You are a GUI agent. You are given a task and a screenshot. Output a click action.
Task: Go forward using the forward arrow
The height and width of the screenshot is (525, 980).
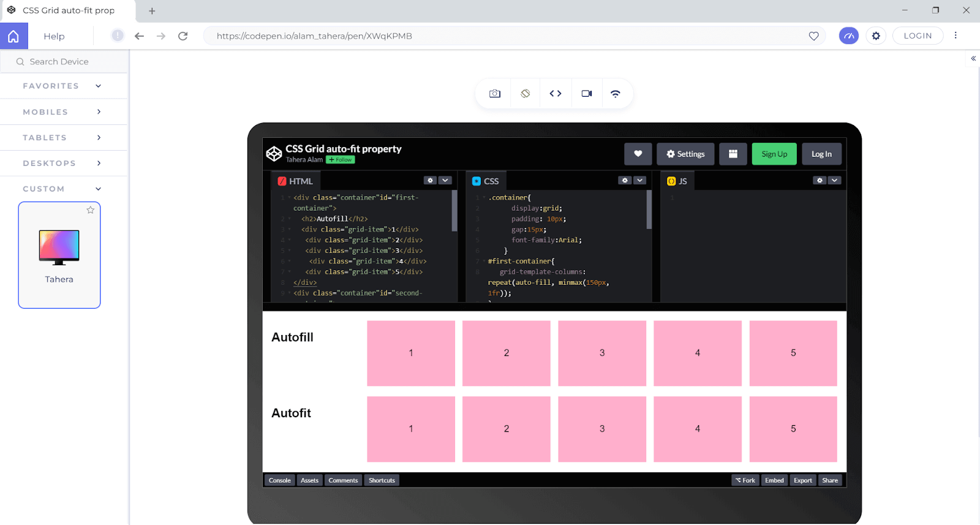[161, 36]
